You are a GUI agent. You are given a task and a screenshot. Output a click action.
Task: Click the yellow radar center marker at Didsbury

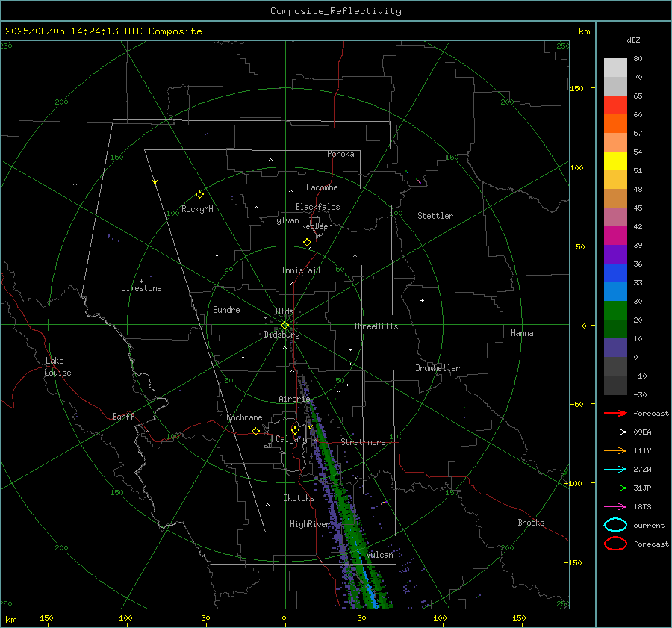(x=284, y=326)
